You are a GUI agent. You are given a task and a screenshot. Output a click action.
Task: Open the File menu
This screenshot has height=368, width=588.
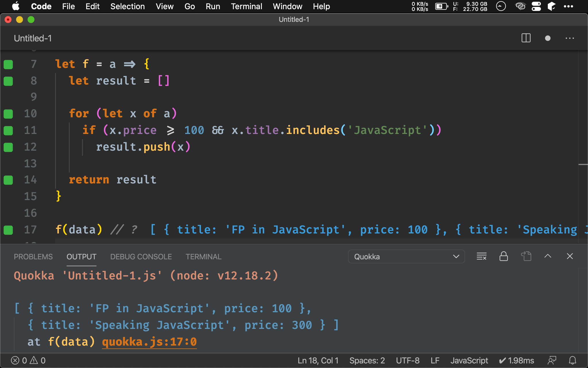pyautogui.click(x=68, y=6)
